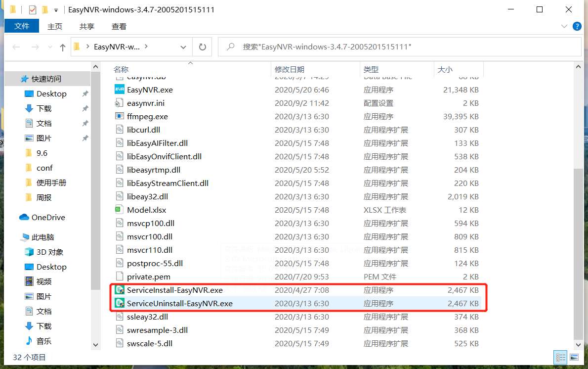Click the ssleay32.dll file icon
The height and width of the screenshot is (369, 588).
click(119, 317)
